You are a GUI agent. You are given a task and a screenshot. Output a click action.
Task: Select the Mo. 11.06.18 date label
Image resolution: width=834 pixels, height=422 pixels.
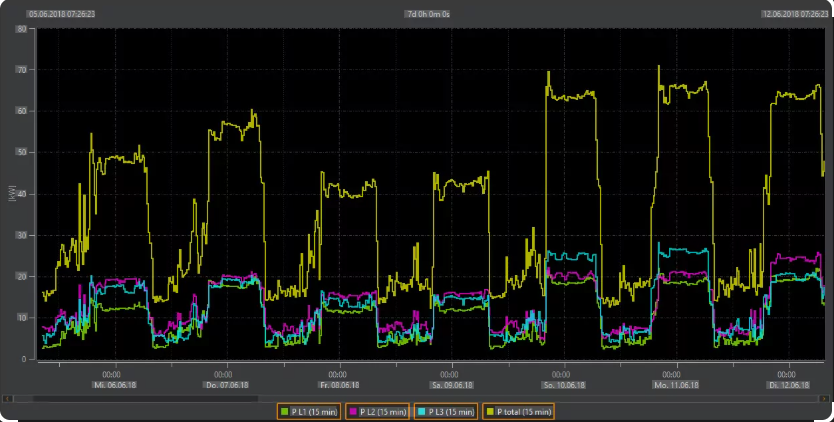point(676,385)
